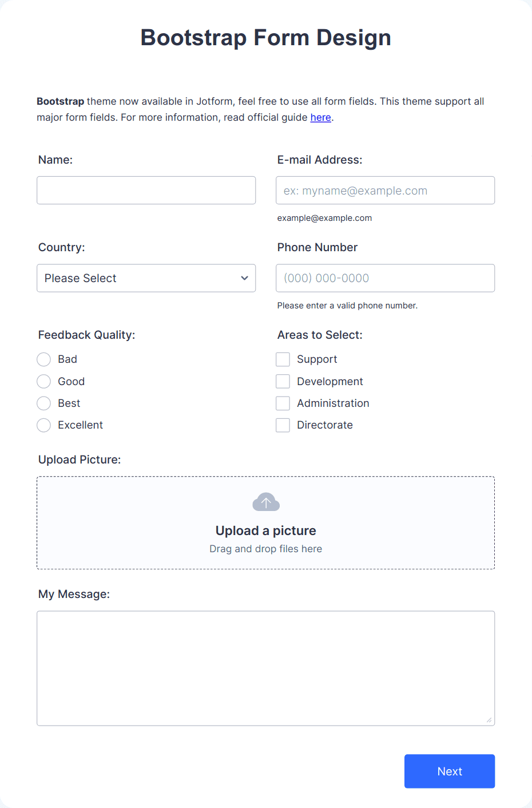532x808 pixels.
Task: Select the Best feedback option
Action: point(43,403)
